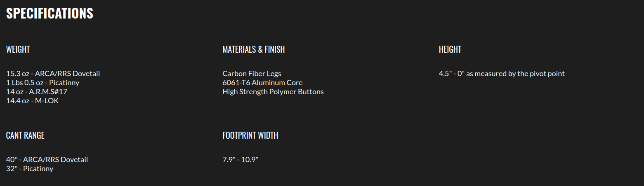Select the 32° Picatinny cant range line
The width and height of the screenshot is (644, 186).
tap(30, 169)
